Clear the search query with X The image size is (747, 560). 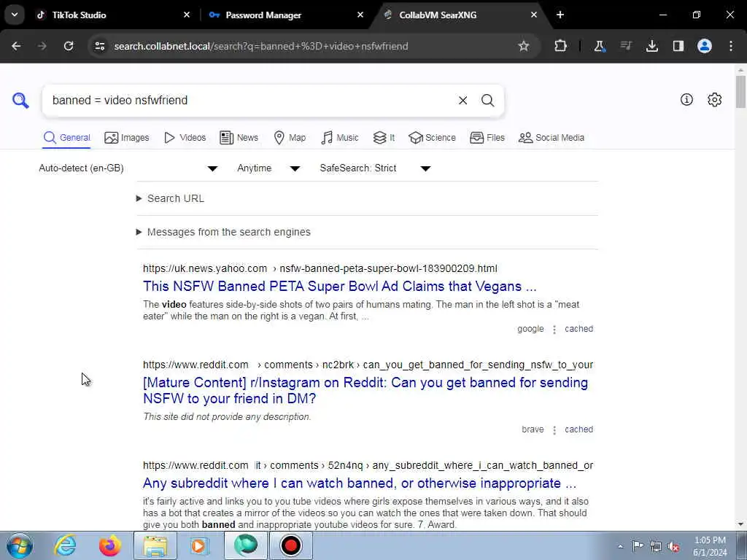[462, 101]
